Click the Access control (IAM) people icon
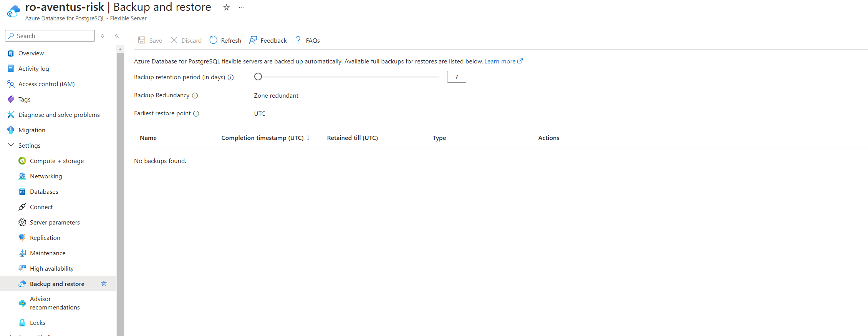Image resolution: width=868 pixels, height=336 pixels. (11, 84)
